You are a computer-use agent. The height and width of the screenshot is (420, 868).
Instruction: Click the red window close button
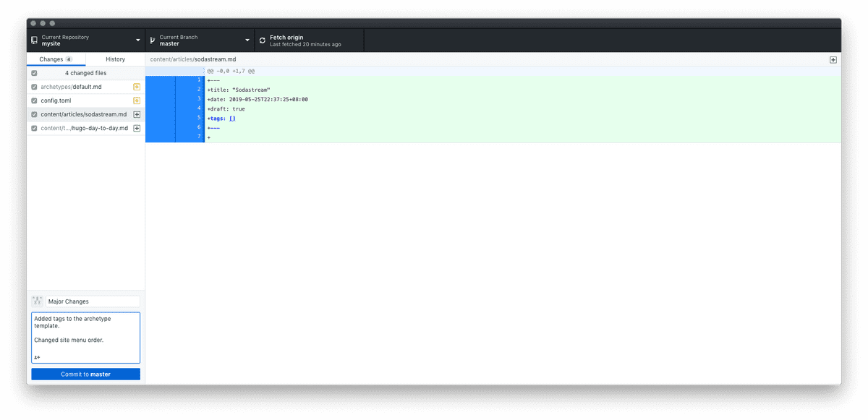coord(33,23)
